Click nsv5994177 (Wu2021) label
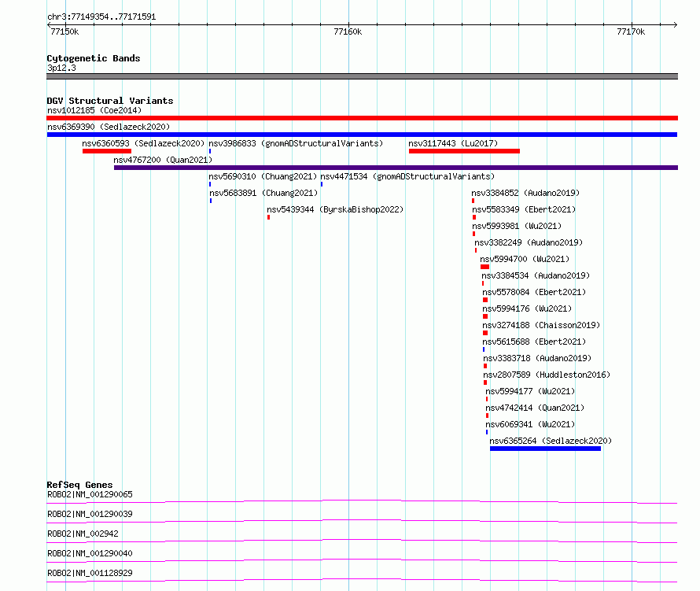The width and height of the screenshot is (700, 591). tap(530, 391)
